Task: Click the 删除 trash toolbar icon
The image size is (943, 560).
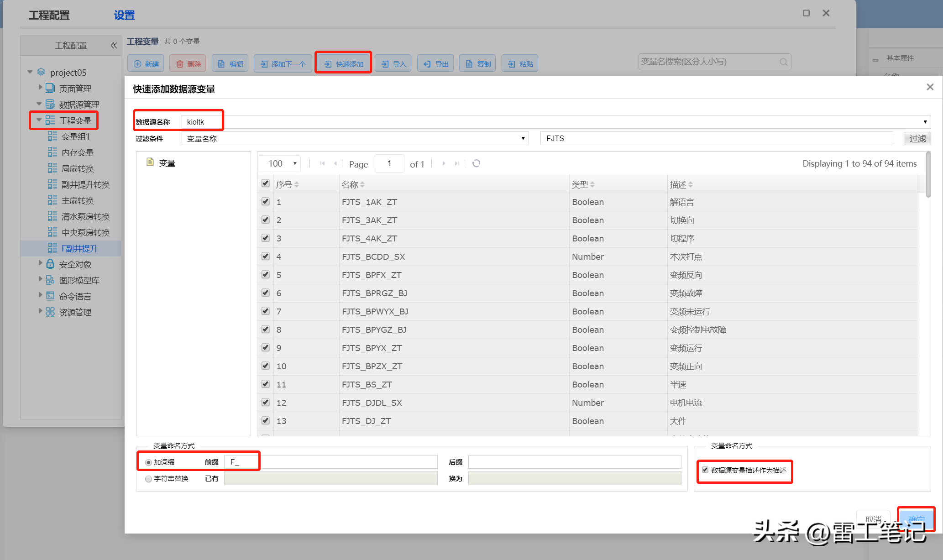Action: point(180,64)
